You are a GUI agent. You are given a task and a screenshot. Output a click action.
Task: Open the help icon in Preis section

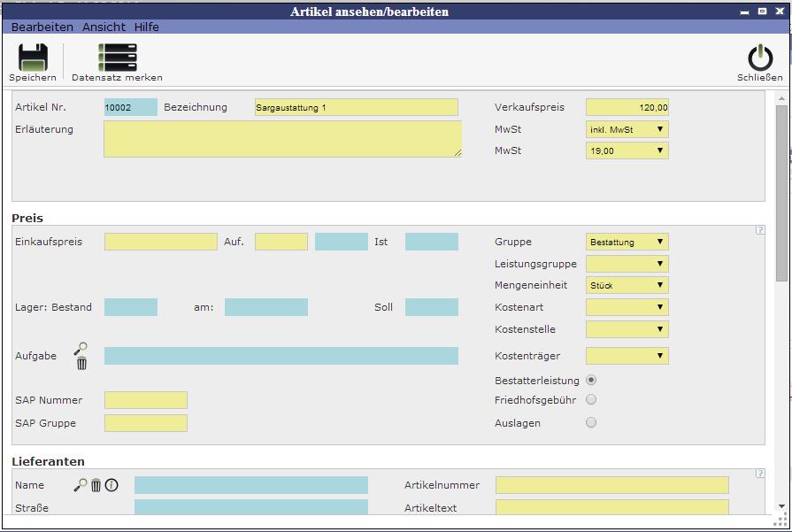760,230
